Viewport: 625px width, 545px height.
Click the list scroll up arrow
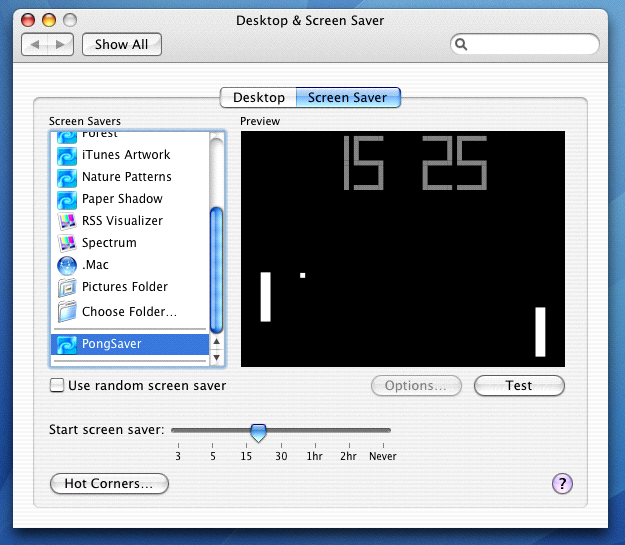click(216, 342)
